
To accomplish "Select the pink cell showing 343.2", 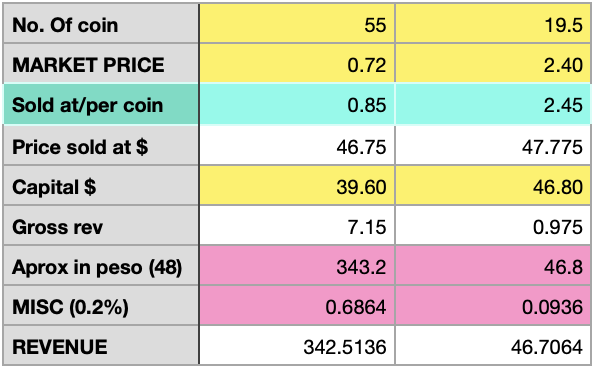I will [x=297, y=265].
